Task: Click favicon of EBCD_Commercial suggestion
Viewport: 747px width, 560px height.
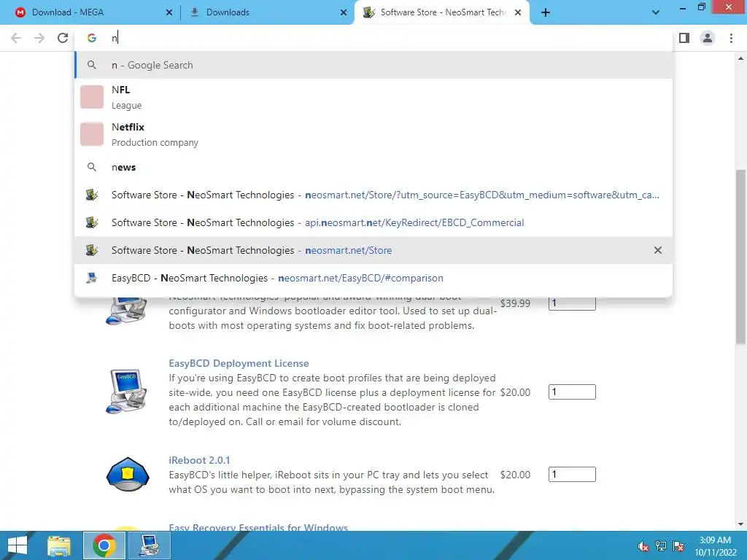Action: pyautogui.click(x=92, y=222)
